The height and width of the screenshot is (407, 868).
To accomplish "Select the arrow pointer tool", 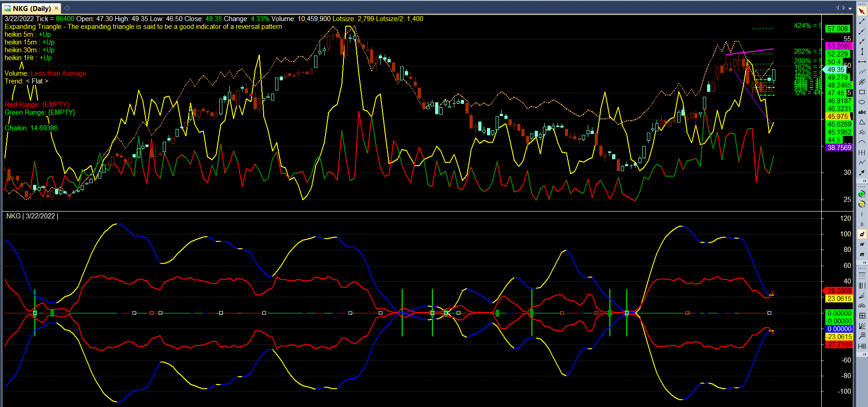I will click(862, 11).
